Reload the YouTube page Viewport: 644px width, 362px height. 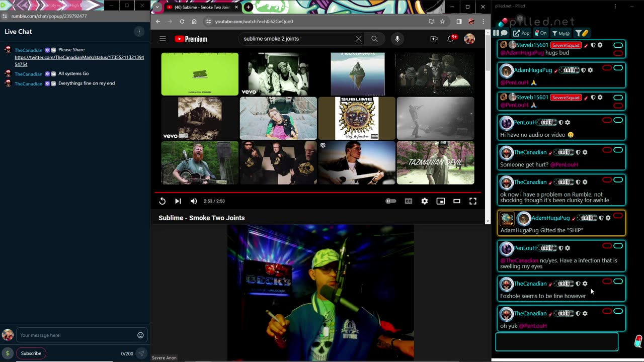point(182,22)
